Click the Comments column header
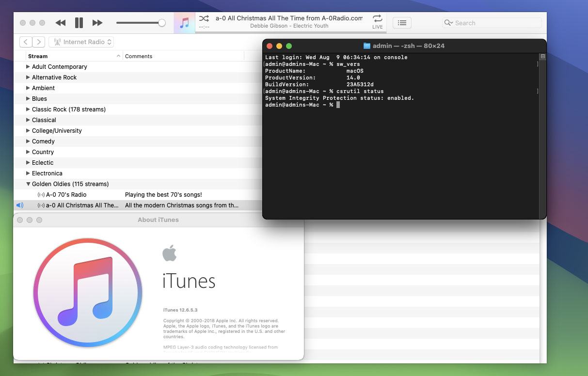This screenshot has width=588, height=376. (x=139, y=56)
